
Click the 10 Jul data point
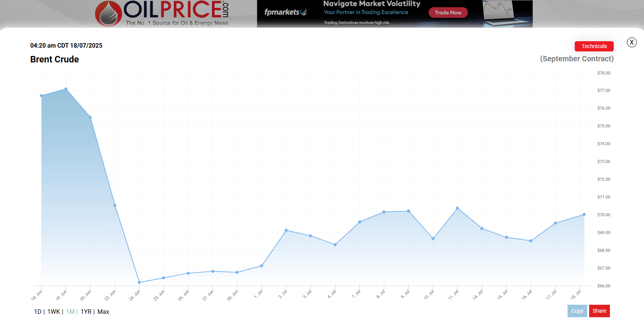tap(433, 239)
